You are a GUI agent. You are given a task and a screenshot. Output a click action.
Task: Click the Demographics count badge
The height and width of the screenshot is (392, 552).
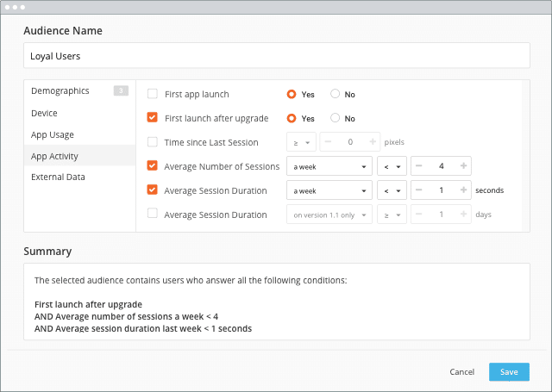[121, 90]
